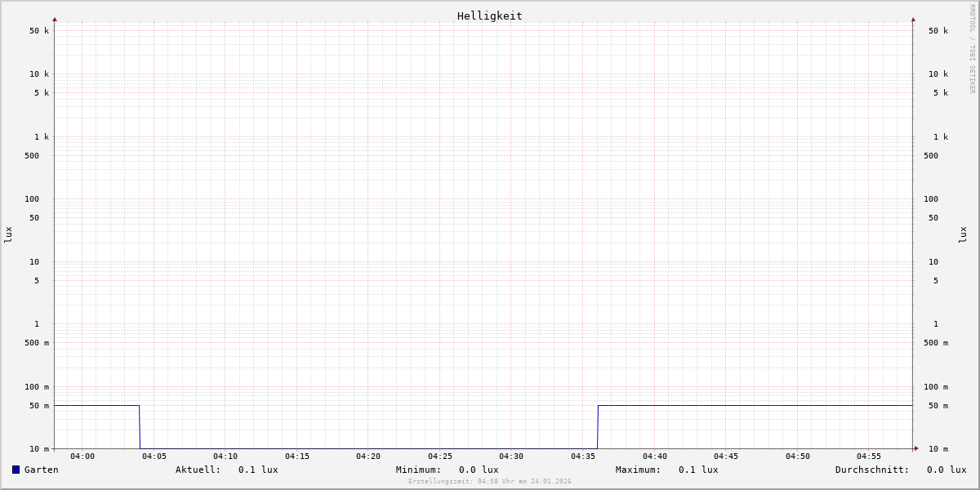This screenshot has height=490, width=980.
Task: Click the "10 m" label on the right y-axis
Action: coord(938,449)
